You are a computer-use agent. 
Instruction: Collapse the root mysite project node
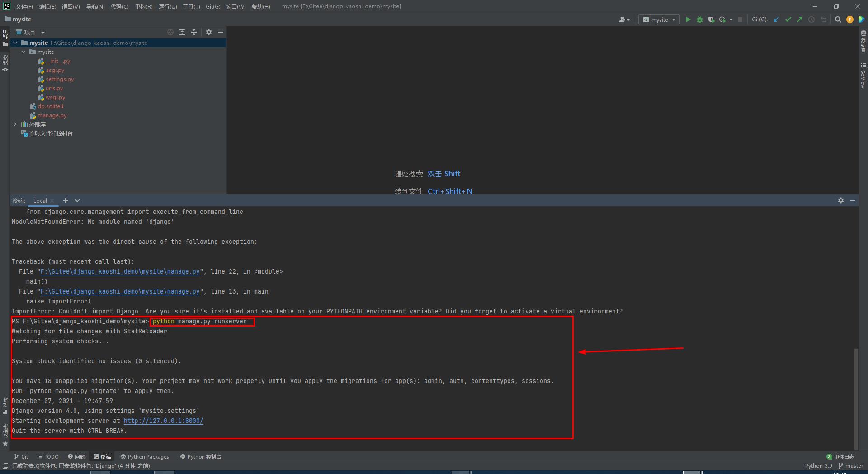click(x=15, y=43)
